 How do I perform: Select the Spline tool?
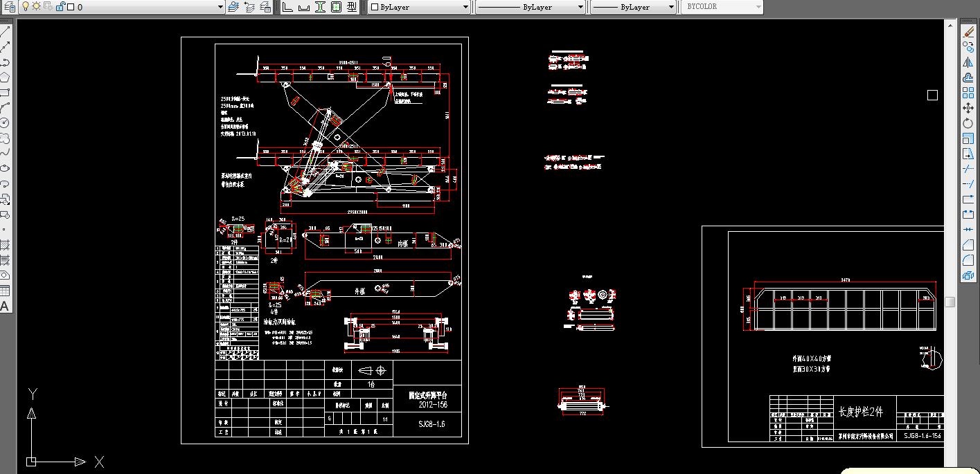(x=5, y=153)
